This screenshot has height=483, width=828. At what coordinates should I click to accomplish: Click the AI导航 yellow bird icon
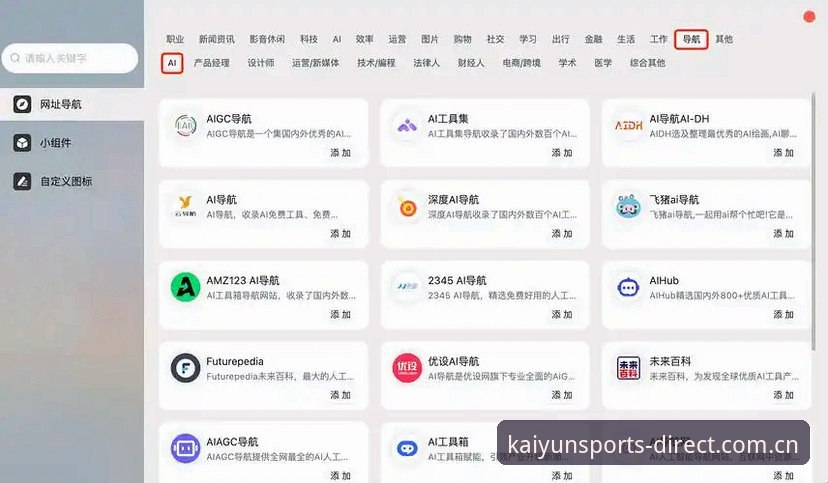(x=185, y=206)
